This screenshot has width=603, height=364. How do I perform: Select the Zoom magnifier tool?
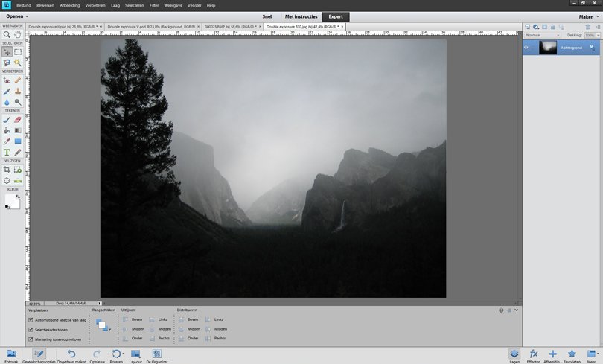pos(7,34)
